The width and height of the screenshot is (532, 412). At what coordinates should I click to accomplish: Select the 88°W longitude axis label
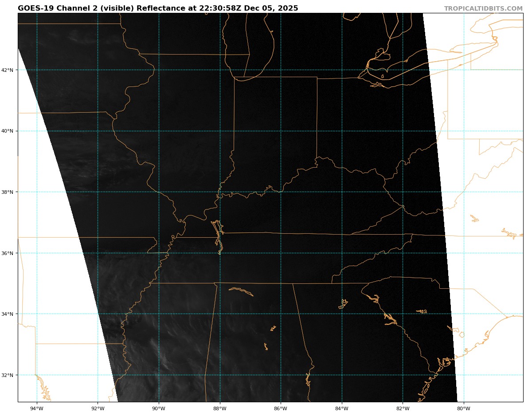click(x=219, y=408)
